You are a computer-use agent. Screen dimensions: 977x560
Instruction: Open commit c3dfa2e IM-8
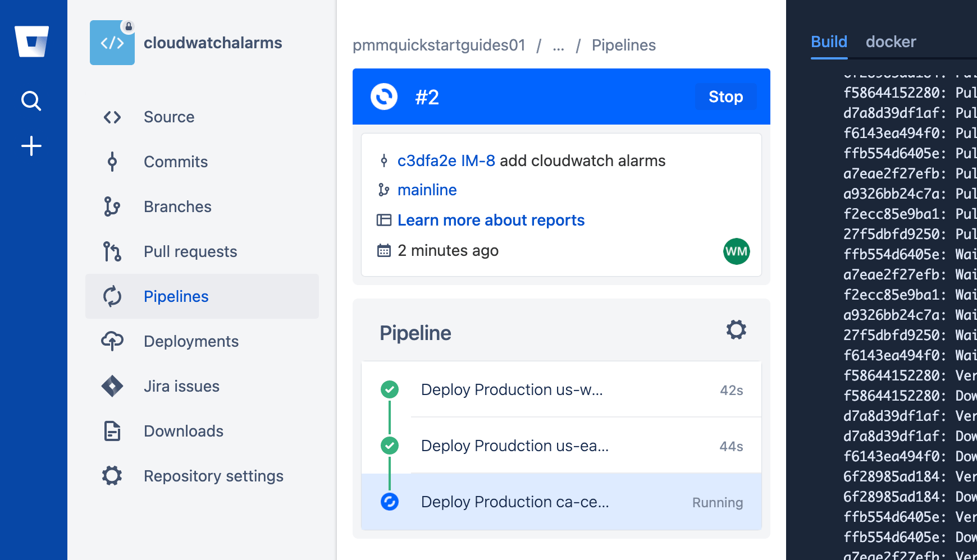click(x=446, y=160)
